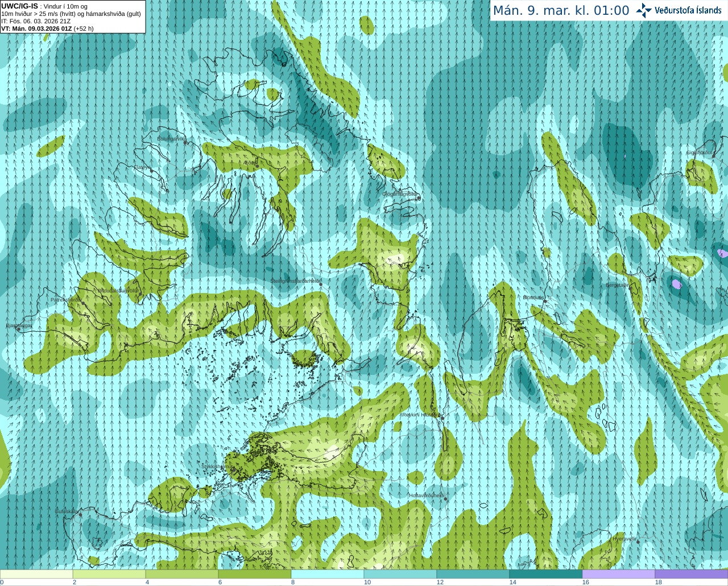This screenshot has width=728, height=586.
Task: Click the legend tick number 4
Action: point(147,582)
